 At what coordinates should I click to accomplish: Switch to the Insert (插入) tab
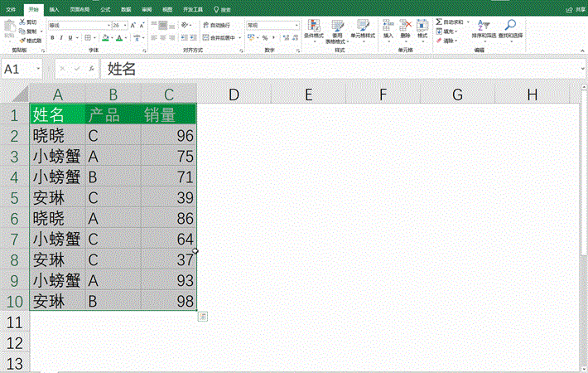point(54,9)
